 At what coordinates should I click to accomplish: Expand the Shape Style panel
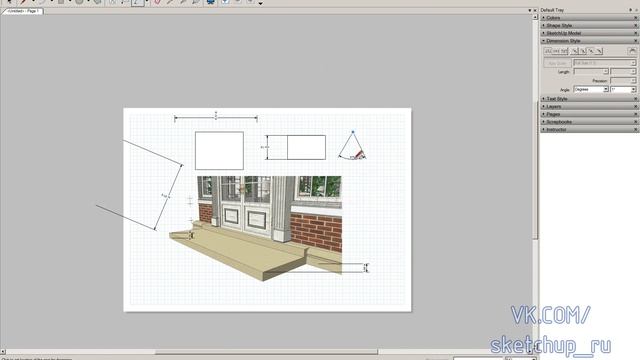(x=589, y=25)
